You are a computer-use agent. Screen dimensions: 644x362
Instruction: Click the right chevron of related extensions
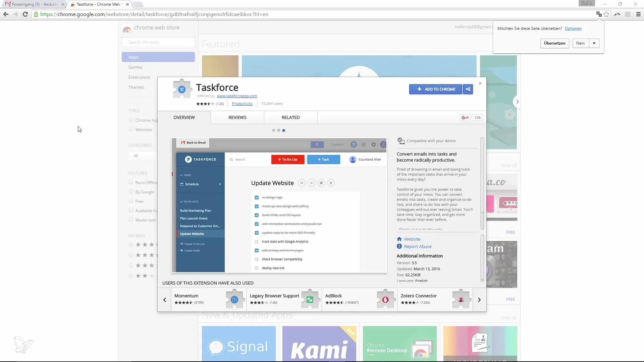(479, 300)
